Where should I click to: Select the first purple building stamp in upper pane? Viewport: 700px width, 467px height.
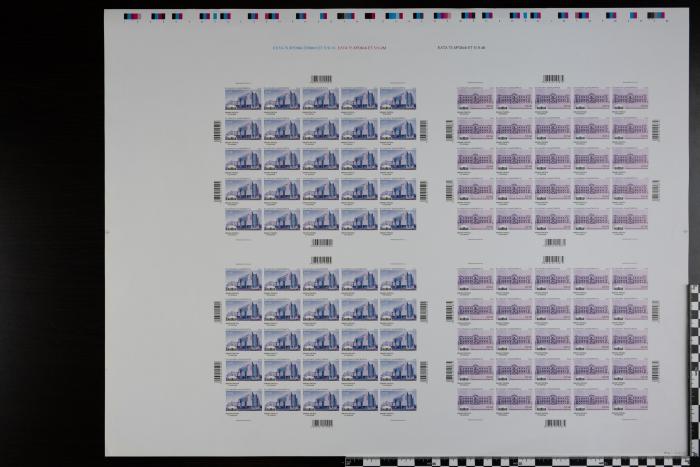click(x=475, y=100)
